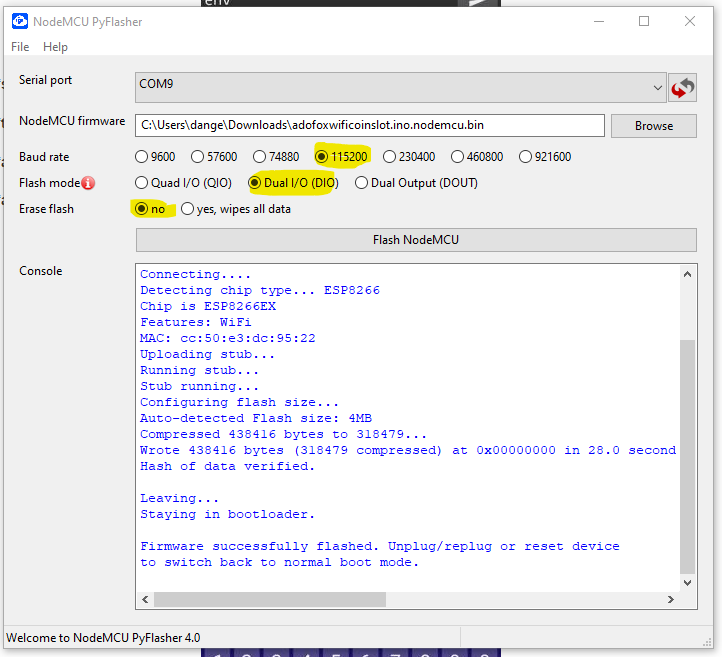Screen dimensions: 722x657
Task: Click the NodeMCU PyFlasher title bar icon
Action: (19, 21)
